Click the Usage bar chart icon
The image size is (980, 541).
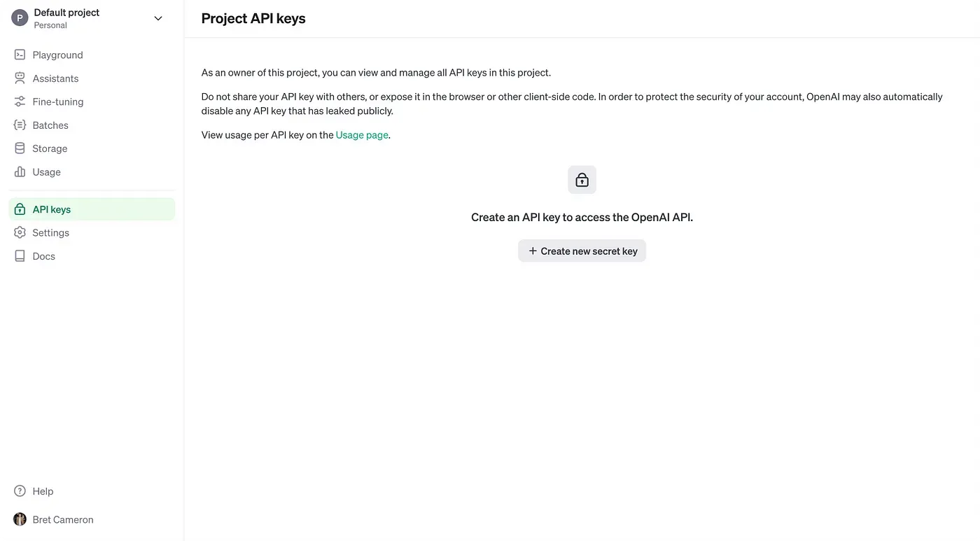tap(20, 171)
